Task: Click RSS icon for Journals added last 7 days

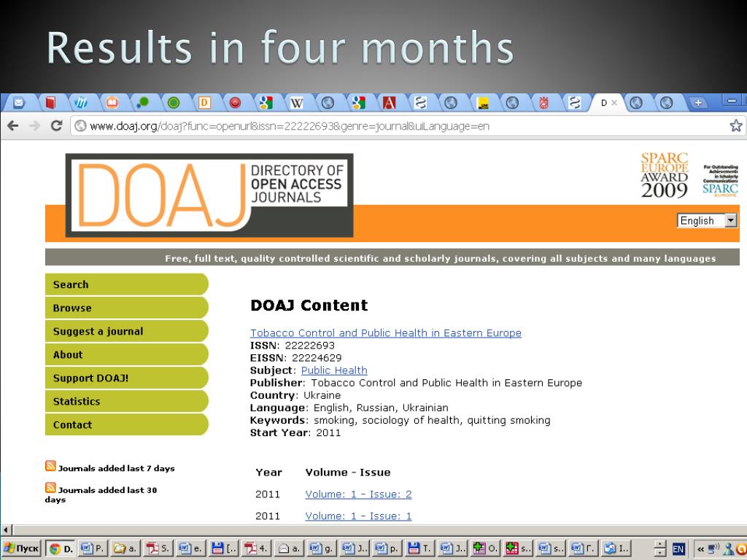Action: (x=50, y=466)
